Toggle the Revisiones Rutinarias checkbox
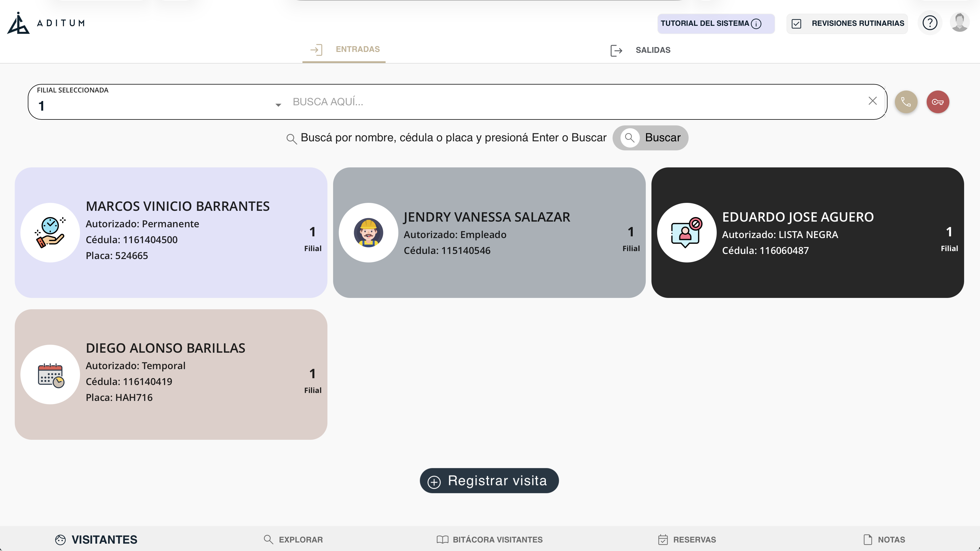Viewport: 980px width, 551px height. click(796, 24)
